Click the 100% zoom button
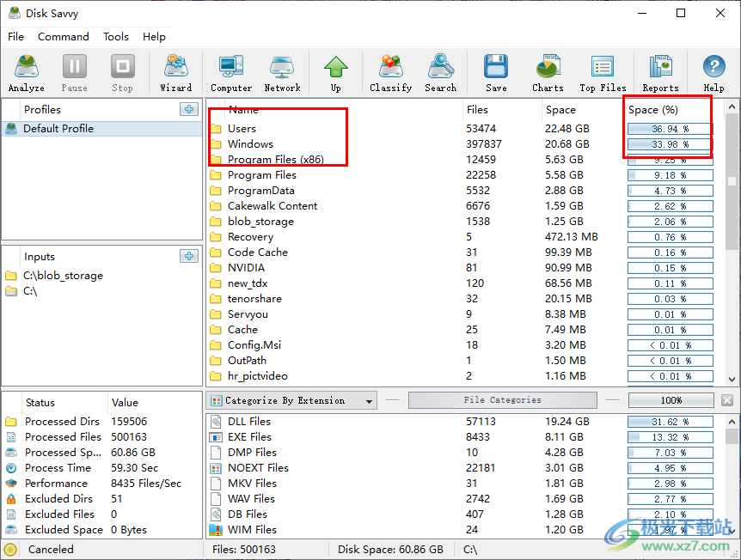The image size is (741, 560). point(671,400)
